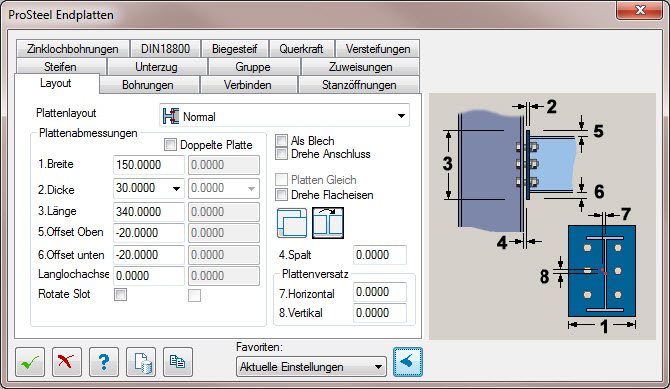Viewport: 670px width, 389px height.
Task: Click the rotate plate icon
Action: [328, 223]
